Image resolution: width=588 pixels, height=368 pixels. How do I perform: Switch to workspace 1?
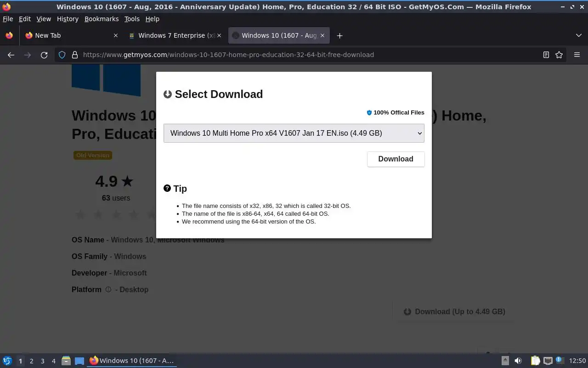coord(20,361)
